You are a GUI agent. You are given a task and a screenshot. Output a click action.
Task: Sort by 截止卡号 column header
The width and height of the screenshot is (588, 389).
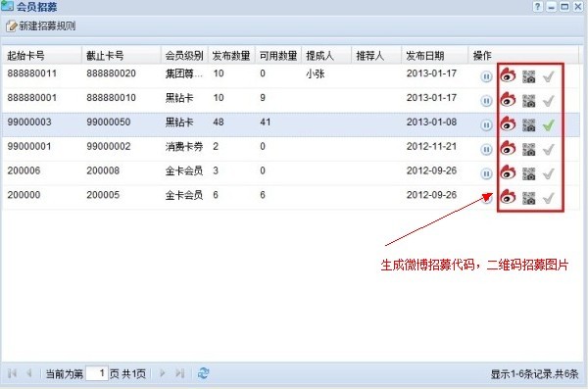tap(122, 56)
